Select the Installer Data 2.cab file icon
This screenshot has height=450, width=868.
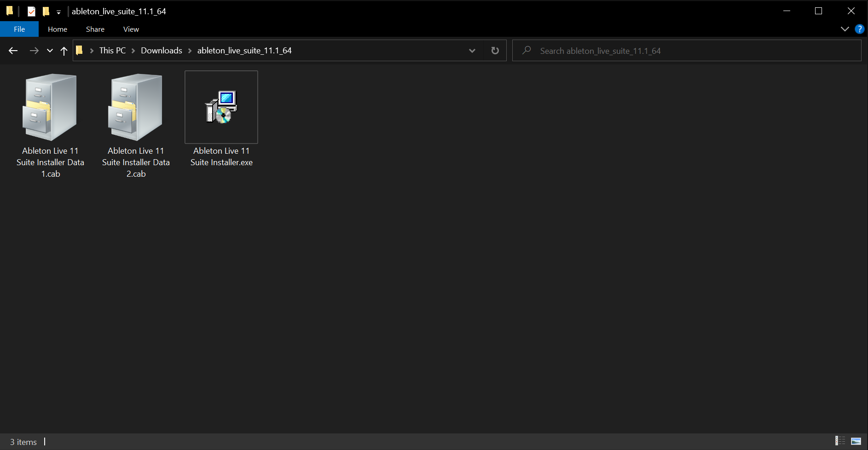[136, 107]
